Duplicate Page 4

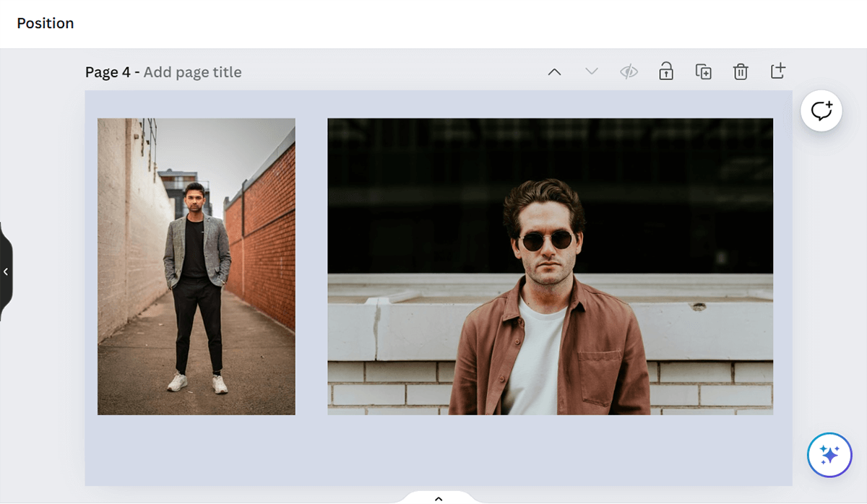(703, 71)
